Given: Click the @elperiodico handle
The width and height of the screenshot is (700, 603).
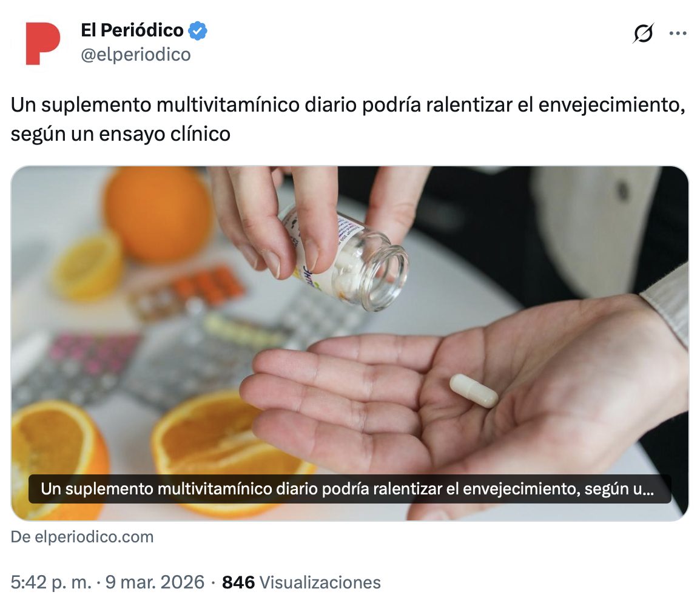Looking at the screenshot, I should pyautogui.click(x=136, y=55).
